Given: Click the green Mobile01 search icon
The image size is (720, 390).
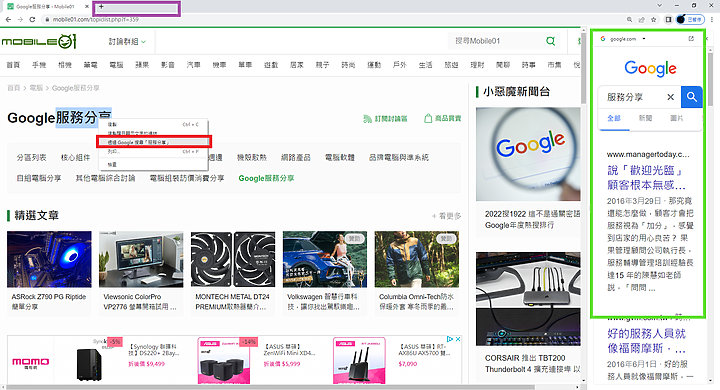Looking at the screenshot, I should point(551,41).
